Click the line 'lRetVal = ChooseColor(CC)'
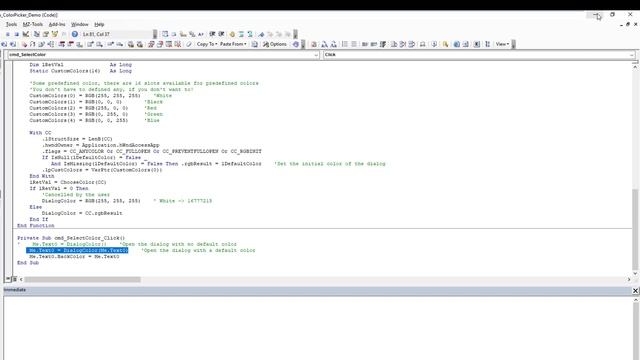Viewport: 640px width, 360px height. click(68, 182)
